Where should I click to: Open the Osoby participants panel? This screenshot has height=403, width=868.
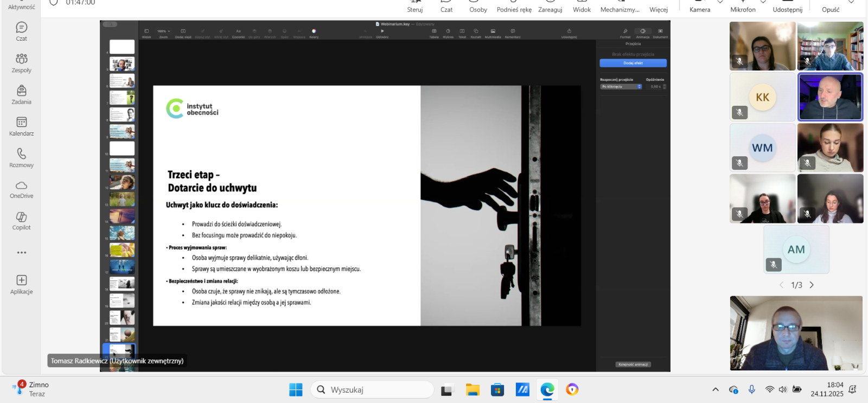click(478, 6)
